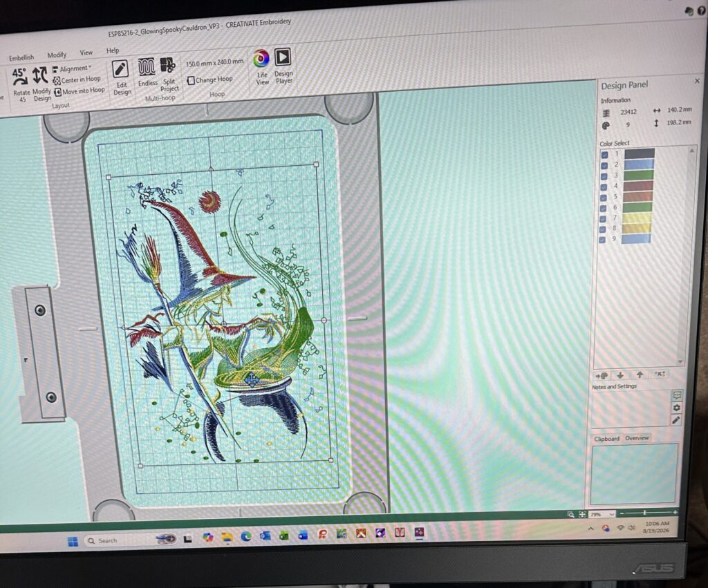Open Split Project
Image resolution: width=708 pixels, height=588 pixels.
(x=169, y=75)
